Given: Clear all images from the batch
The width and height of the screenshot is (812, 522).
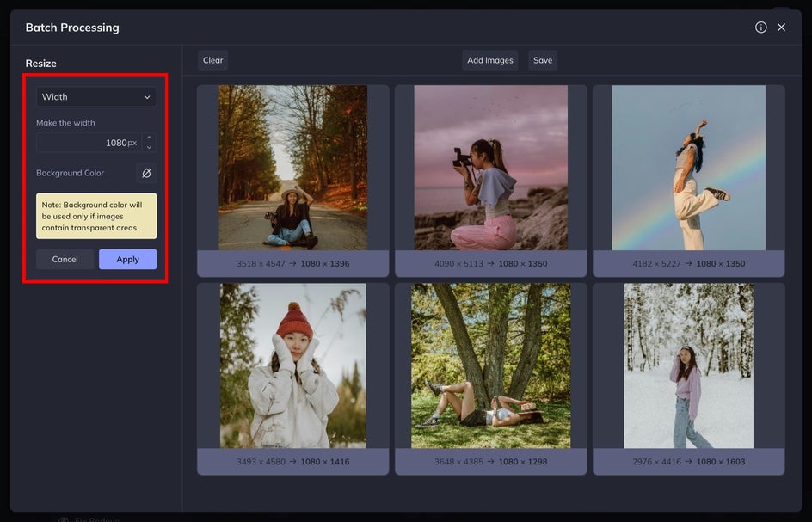Looking at the screenshot, I should [x=212, y=60].
